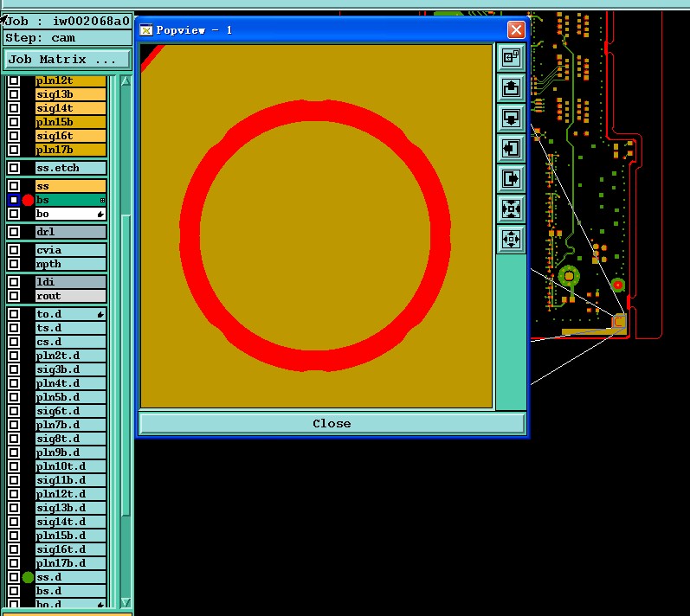Viewport: 690px width, 616px height.
Task: Click green display color dot of ss.d layer
Action: pos(29,577)
